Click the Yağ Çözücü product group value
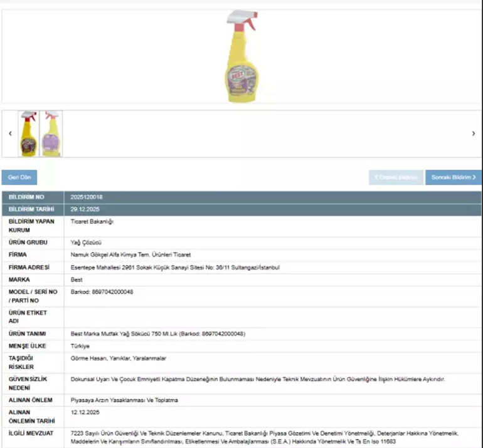Image resolution: width=483 pixels, height=448 pixels. (x=87, y=242)
